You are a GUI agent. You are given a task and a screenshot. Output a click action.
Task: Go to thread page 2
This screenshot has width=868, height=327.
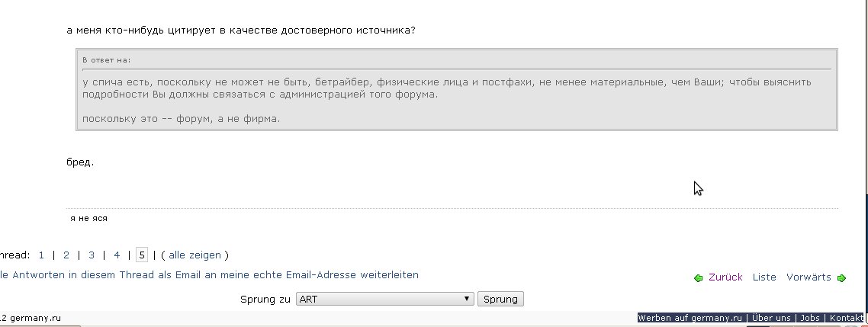(x=66, y=255)
